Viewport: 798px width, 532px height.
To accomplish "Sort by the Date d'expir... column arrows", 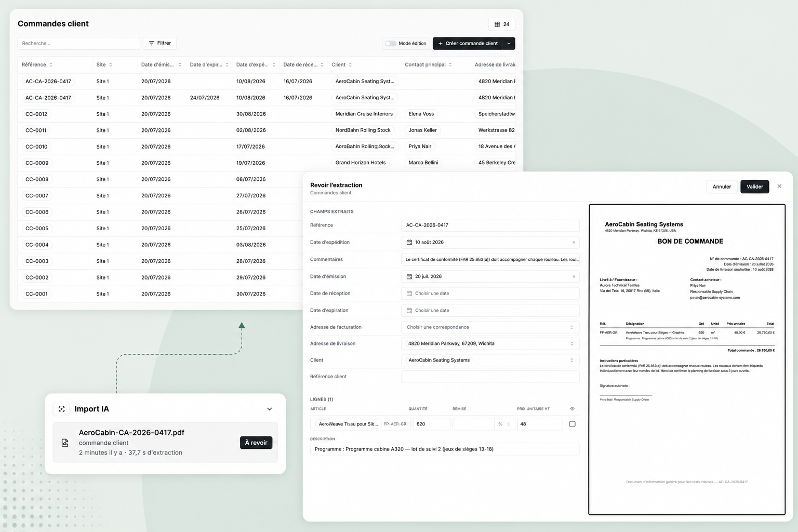I will (227, 65).
